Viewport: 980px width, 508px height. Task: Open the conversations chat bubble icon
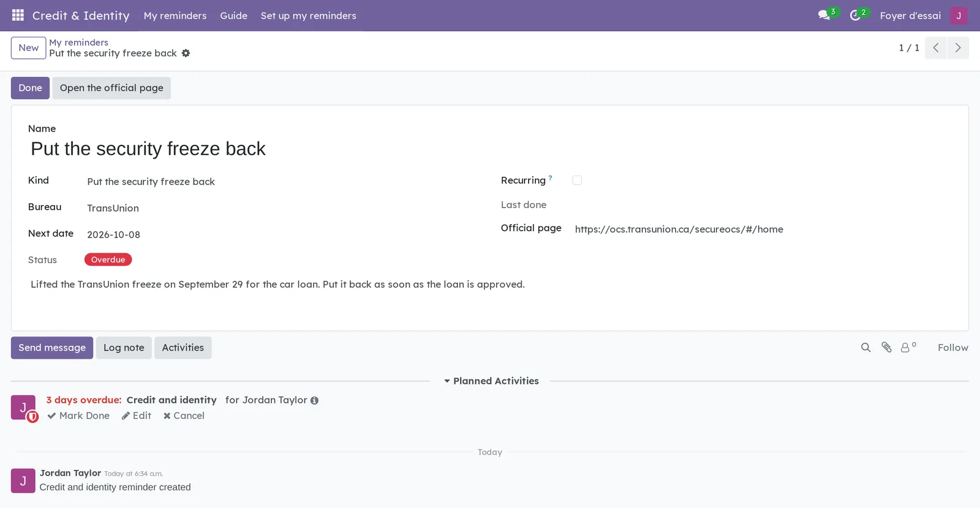[824, 15]
